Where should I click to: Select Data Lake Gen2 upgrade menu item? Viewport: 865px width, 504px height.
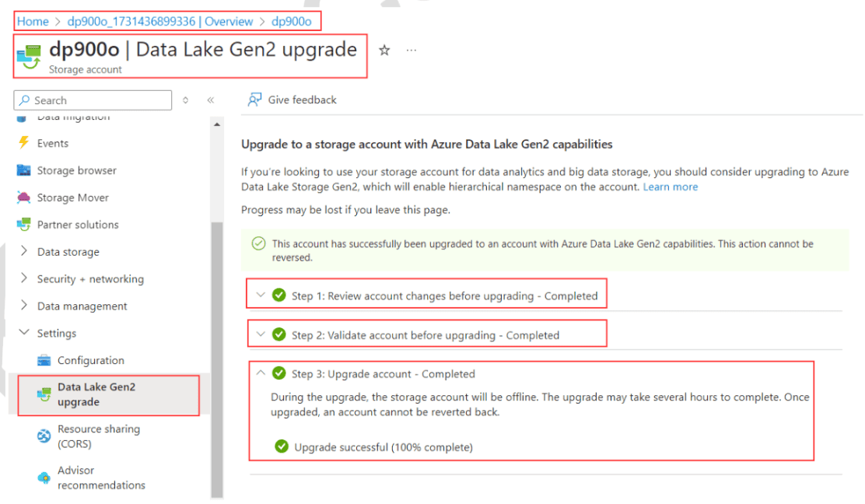point(96,394)
